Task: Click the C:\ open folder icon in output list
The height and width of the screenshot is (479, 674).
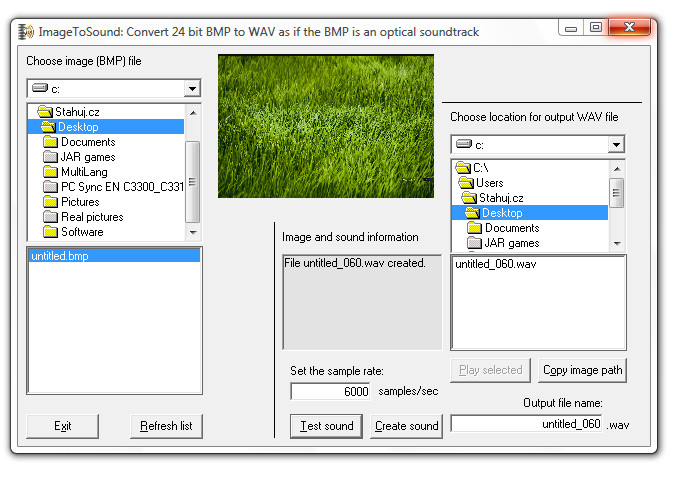Action: pos(463,168)
